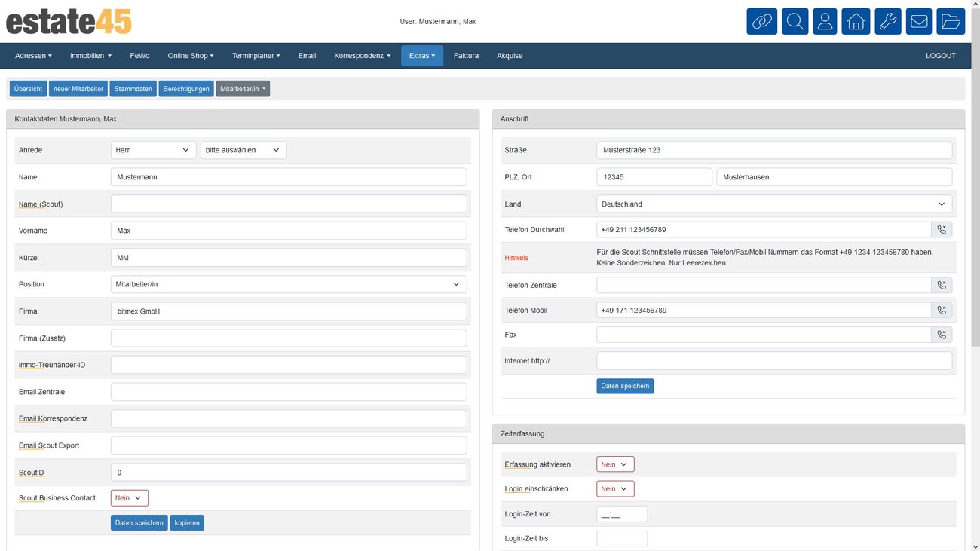Click the Email Zentrale input field
The width and height of the screenshot is (980, 551).
coord(289,392)
